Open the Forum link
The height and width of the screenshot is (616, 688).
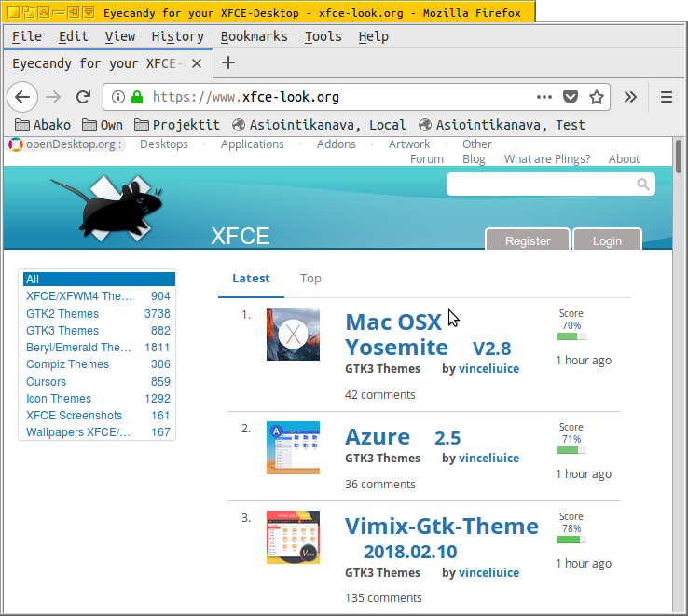(x=426, y=159)
